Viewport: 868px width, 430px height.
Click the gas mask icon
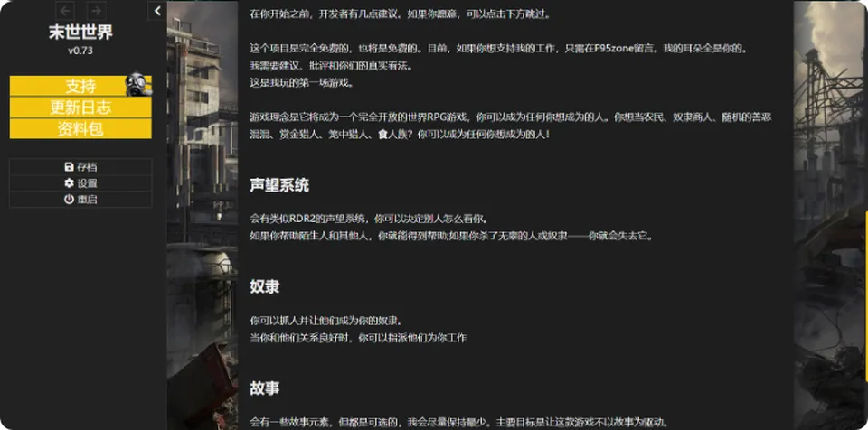pos(138,84)
